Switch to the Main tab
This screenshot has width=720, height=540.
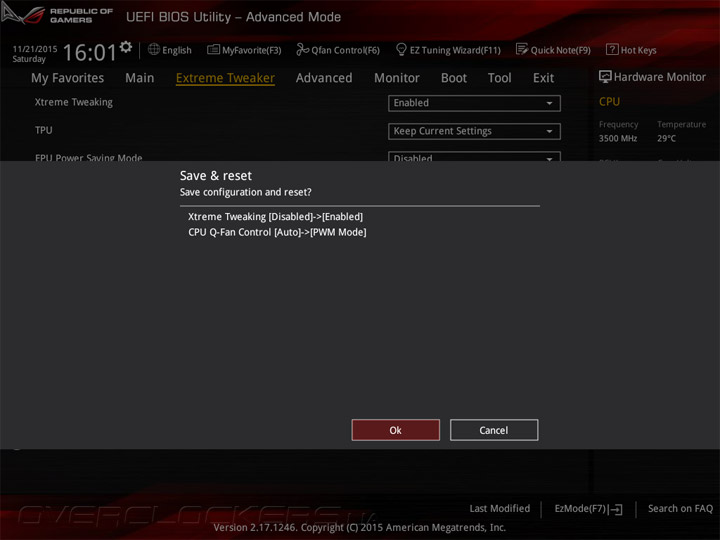point(140,78)
